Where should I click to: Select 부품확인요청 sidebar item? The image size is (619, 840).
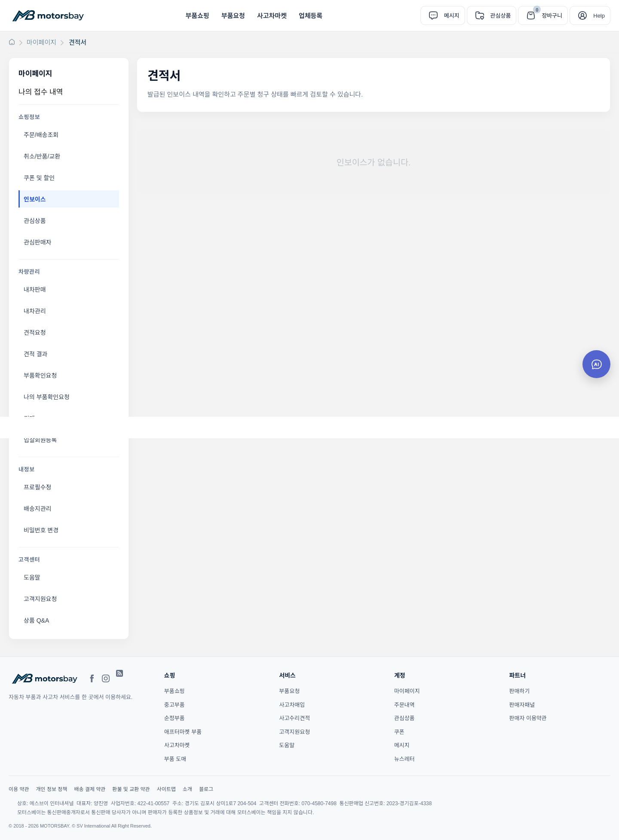[x=69, y=375]
